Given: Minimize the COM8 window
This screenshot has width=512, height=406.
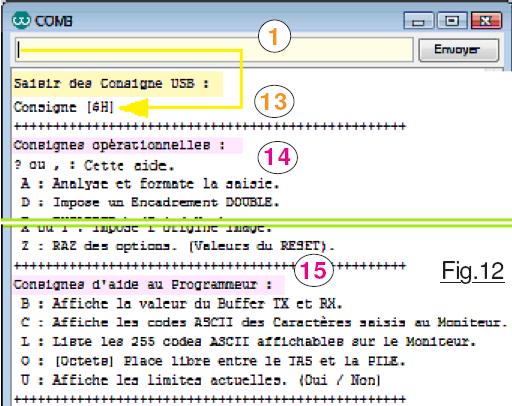Looking at the screenshot, I should click(x=418, y=21).
